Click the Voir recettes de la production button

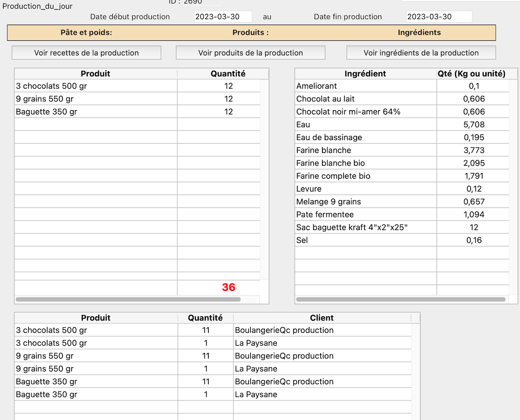(86, 53)
